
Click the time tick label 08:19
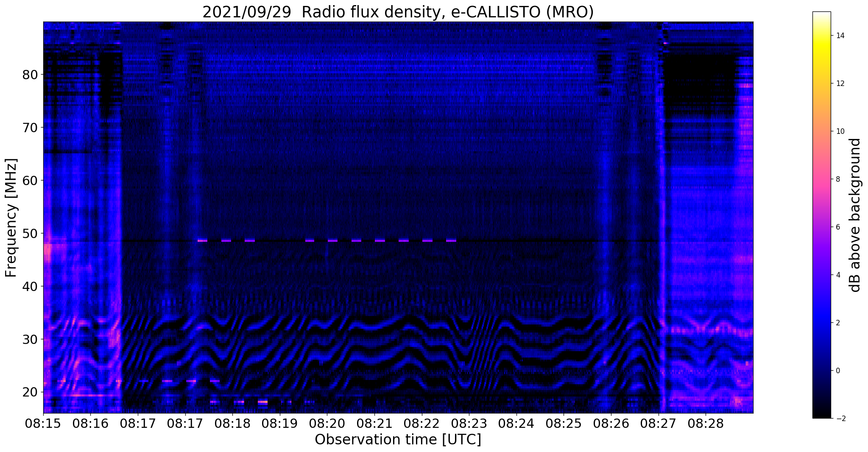279,423
